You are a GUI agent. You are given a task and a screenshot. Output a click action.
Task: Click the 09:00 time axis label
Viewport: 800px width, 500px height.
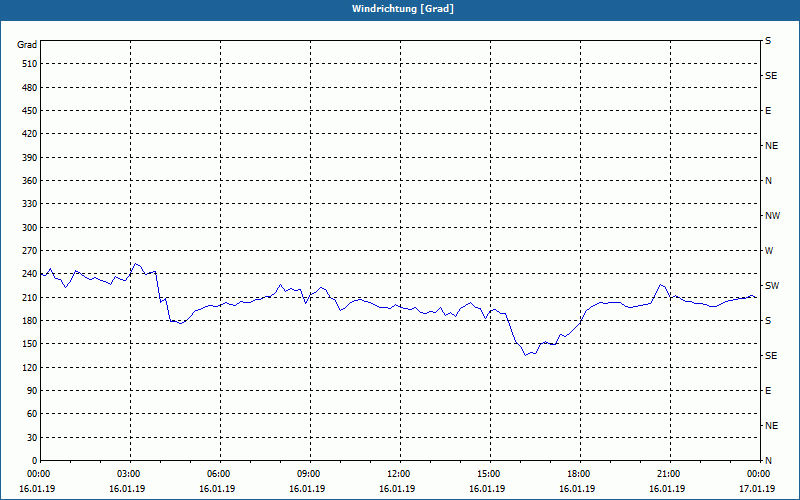(x=311, y=474)
